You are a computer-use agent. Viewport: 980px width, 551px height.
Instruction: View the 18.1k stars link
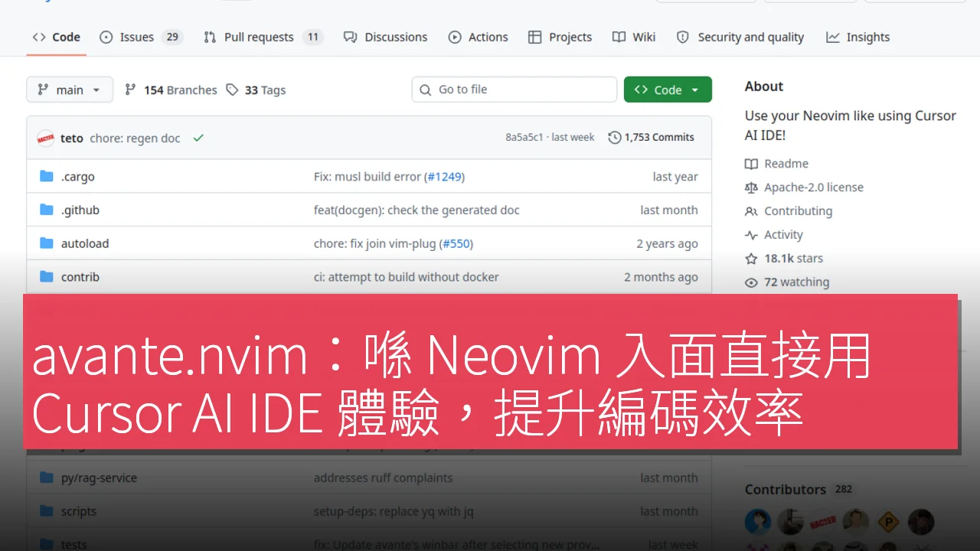tap(793, 259)
